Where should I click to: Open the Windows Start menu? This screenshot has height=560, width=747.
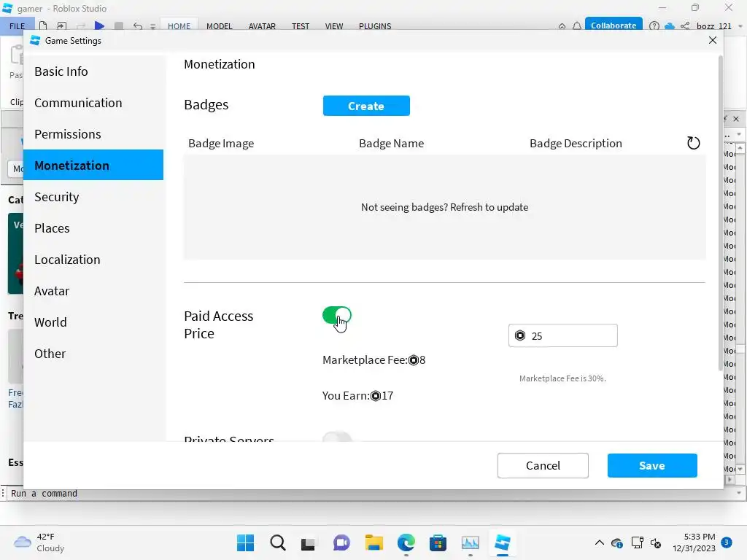pos(245,542)
